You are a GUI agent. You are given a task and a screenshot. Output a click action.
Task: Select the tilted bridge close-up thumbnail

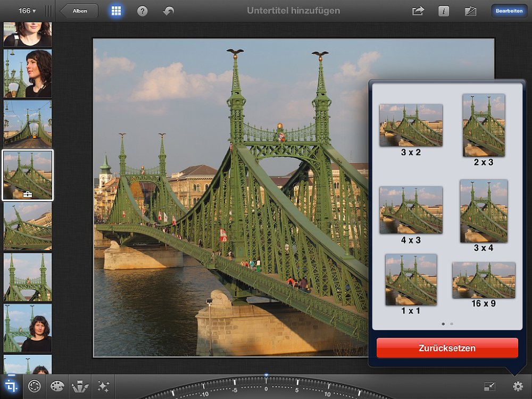point(28,226)
